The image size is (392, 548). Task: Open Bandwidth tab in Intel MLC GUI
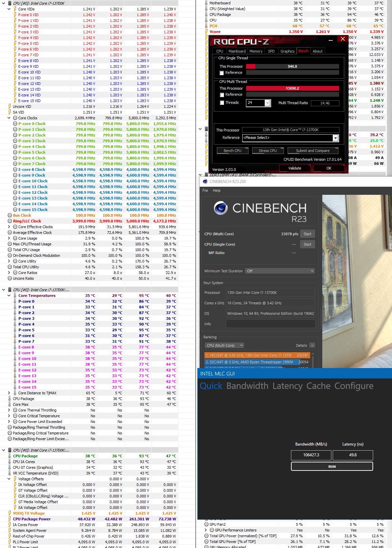(248, 386)
